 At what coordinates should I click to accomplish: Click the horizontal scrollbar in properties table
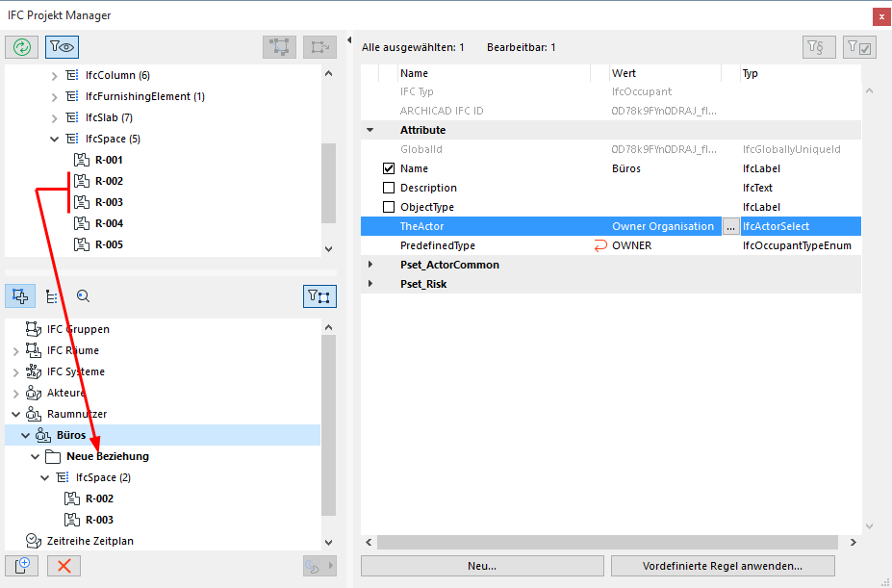pos(607,543)
